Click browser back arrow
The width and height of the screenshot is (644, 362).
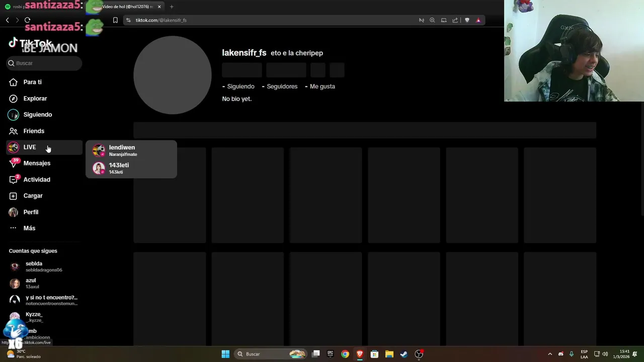pos(8,20)
